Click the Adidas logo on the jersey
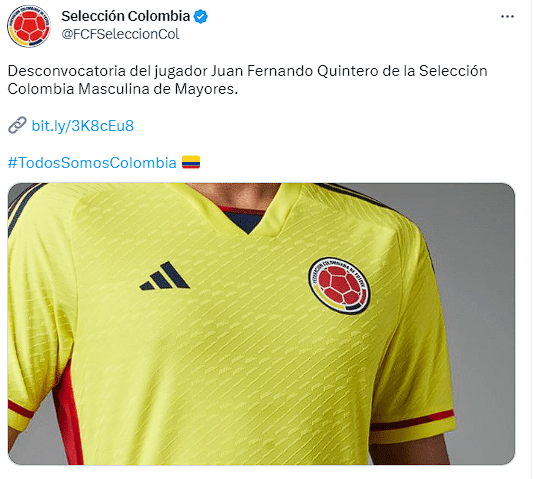Viewport: 533px width, 479px height. point(164,276)
